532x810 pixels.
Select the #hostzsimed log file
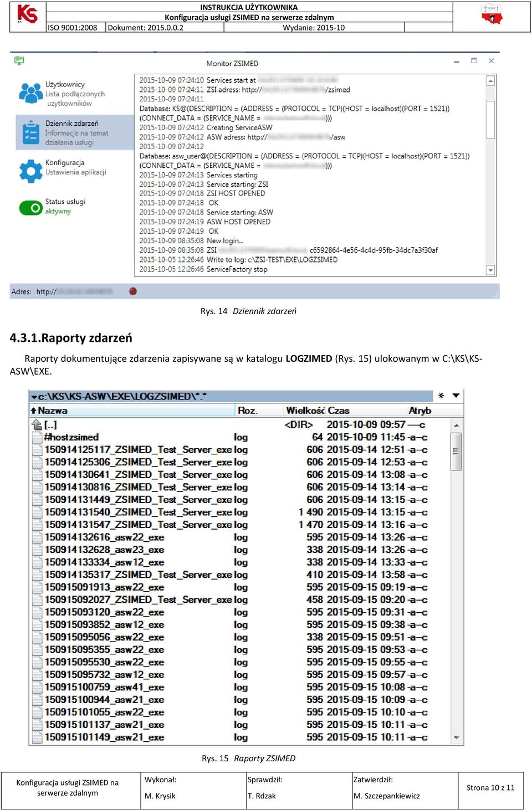point(71,437)
